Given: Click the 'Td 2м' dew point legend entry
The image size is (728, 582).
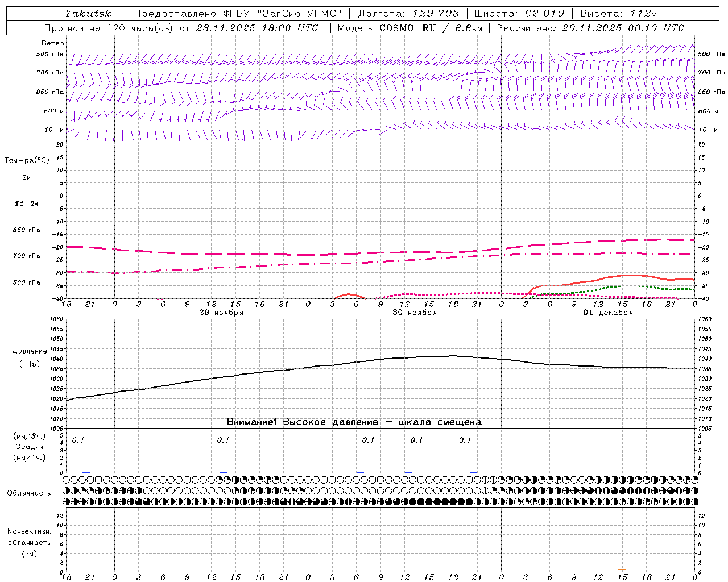Looking at the screenshot, I should tap(27, 203).
